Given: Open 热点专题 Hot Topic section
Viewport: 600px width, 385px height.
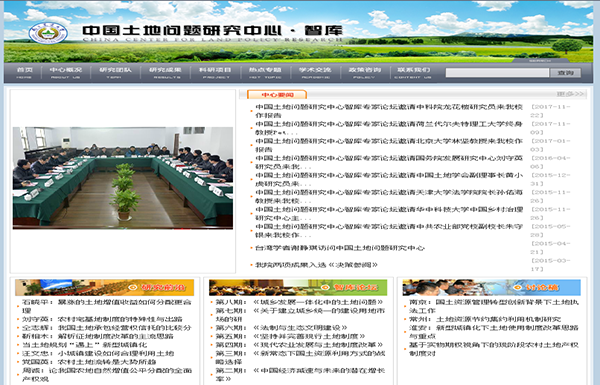Looking at the screenshot, I should [x=265, y=73].
